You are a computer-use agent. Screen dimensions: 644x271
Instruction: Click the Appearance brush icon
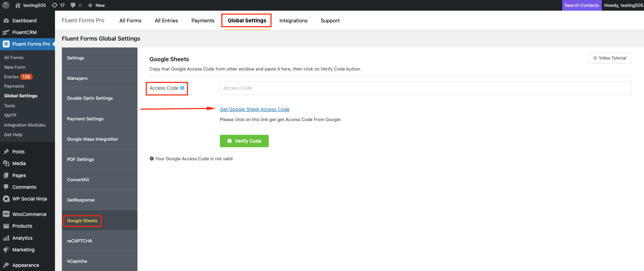tap(6, 265)
